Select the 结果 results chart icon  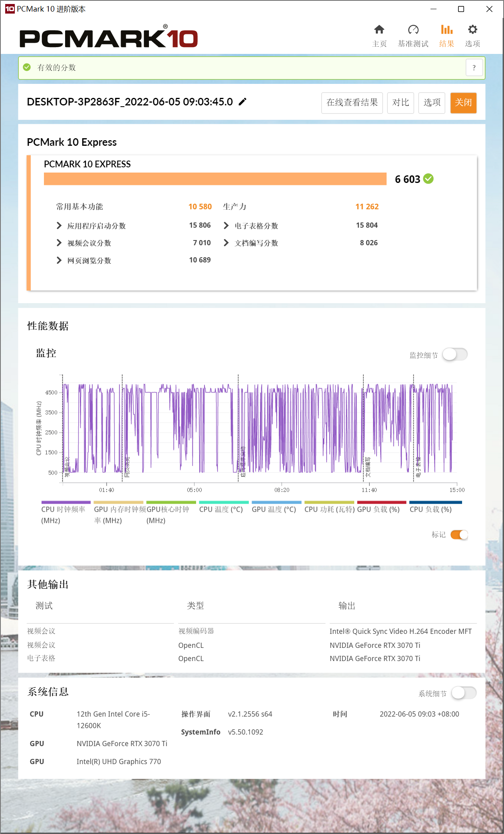pyautogui.click(x=446, y=30)
